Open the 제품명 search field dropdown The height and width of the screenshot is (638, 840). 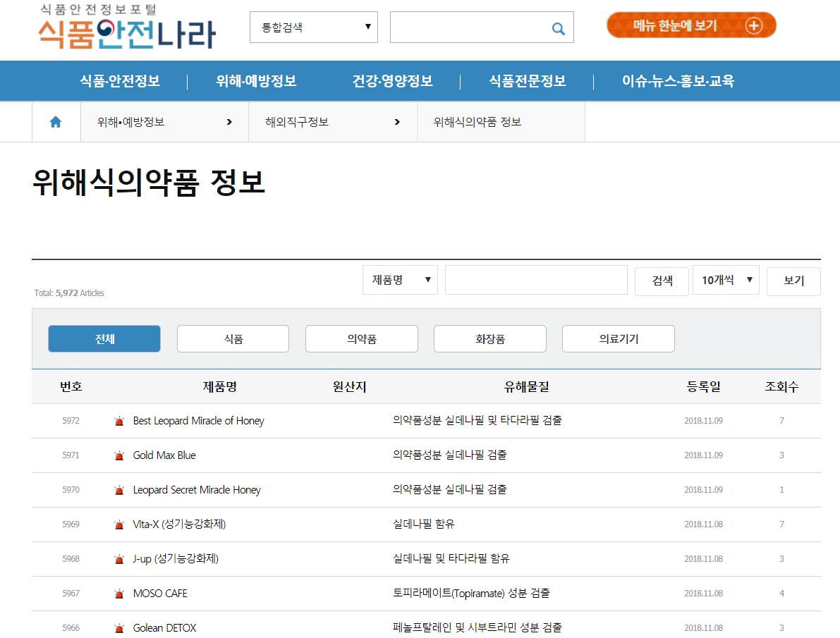[x=400, y=280]
